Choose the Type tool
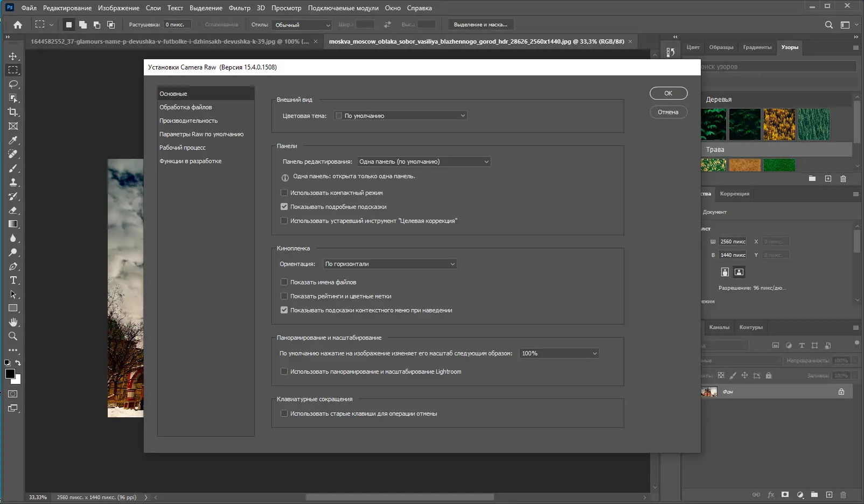 click(x=13, y=280)
